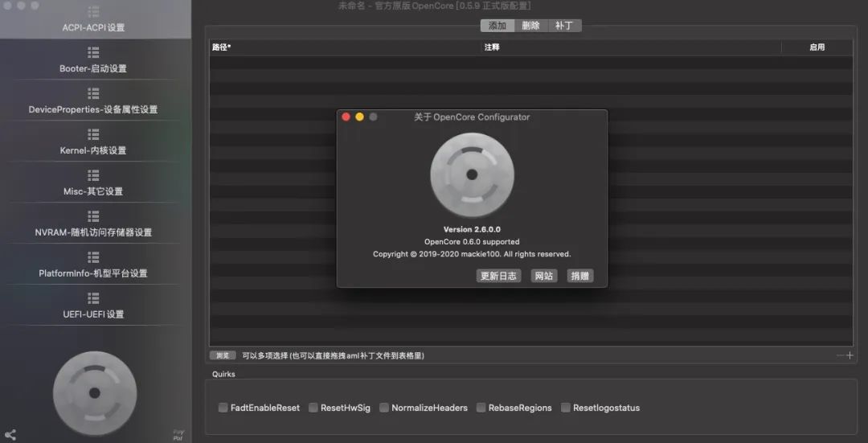The width and height of the screenshot is (868, 443).
Task: Click the 可以多项选择 hint text
Action: 334,355
